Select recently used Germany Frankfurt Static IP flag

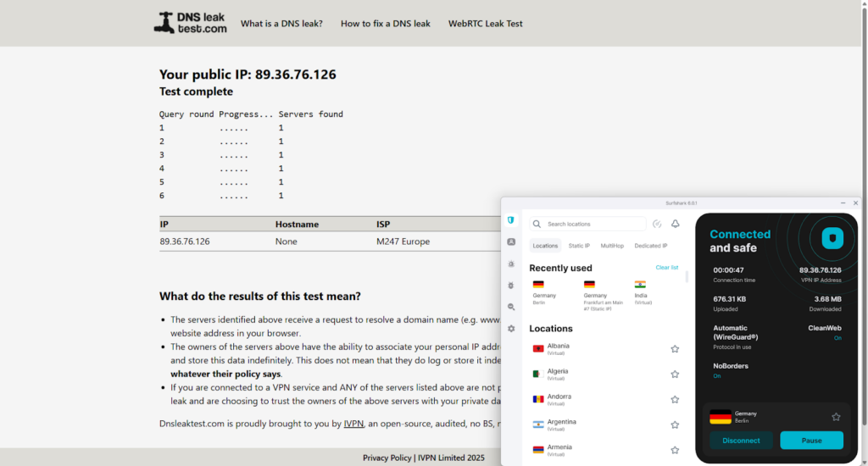click(x=589, y=285)
